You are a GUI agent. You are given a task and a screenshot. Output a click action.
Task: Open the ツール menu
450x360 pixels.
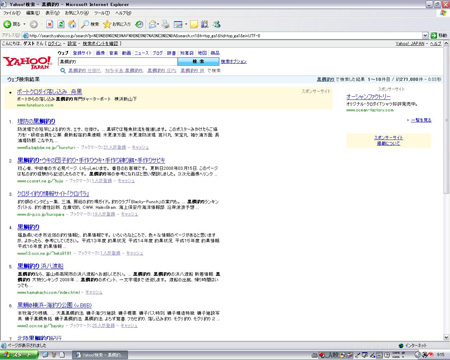tap(102, 13)
